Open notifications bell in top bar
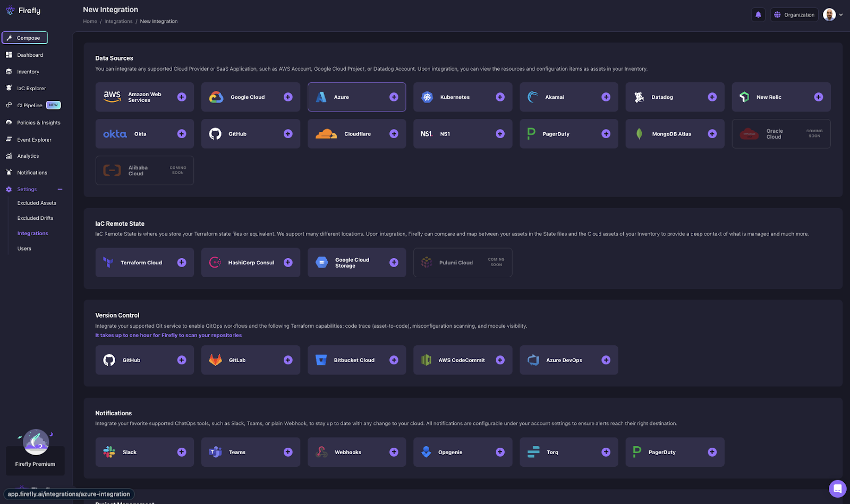850x504 pixels. [758, 15]
